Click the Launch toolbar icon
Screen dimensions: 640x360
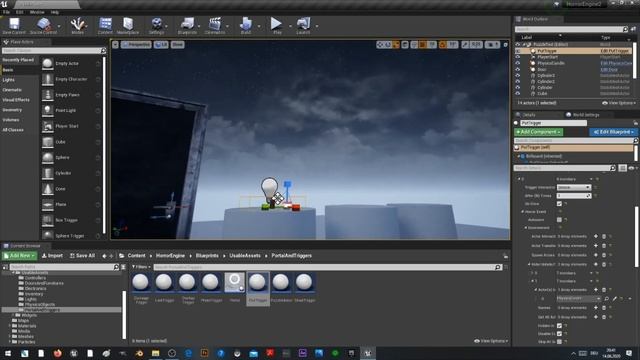click(x=303, y=26)
